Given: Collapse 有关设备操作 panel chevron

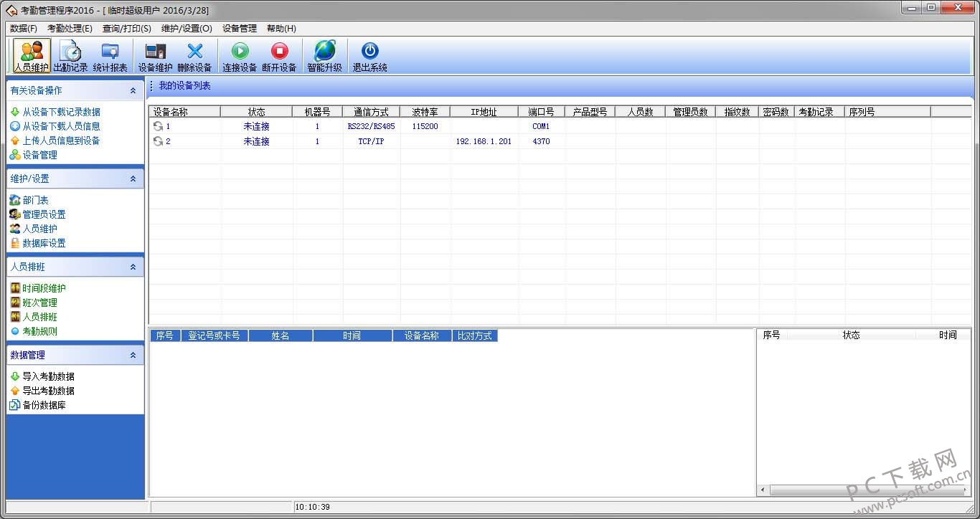Looking at the screenshot, I should coord(133,90).
